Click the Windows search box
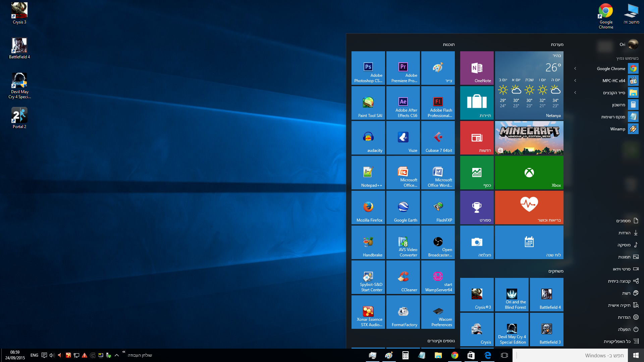Image resolution: width=644 pixels, height=362 pixels. 570,355
